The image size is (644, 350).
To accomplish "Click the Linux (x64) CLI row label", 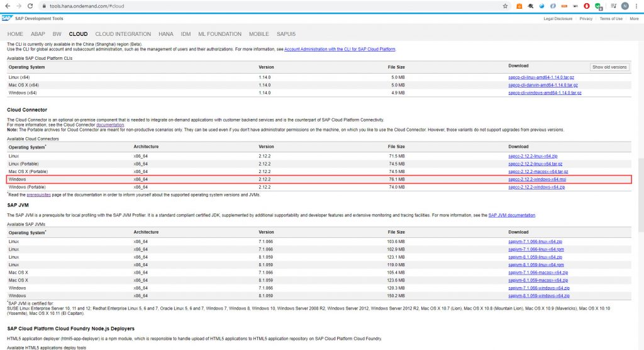I will click(x=19, y=77).
